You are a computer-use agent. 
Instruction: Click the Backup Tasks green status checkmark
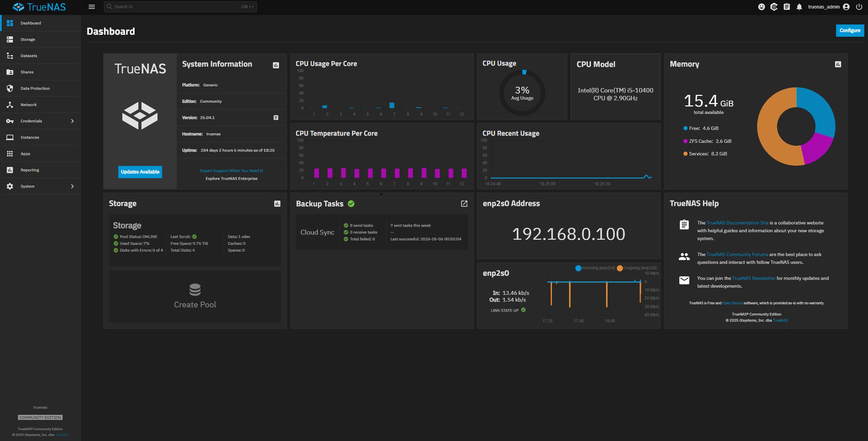tap(351, 204)
